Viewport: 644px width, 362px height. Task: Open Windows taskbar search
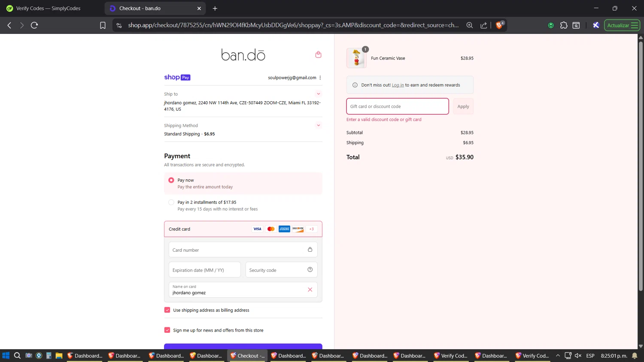17,356
